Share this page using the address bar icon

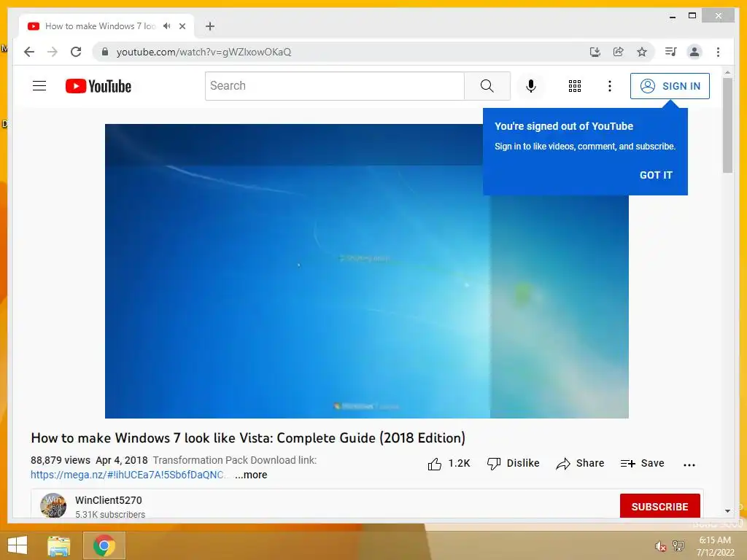pos(619,52)
